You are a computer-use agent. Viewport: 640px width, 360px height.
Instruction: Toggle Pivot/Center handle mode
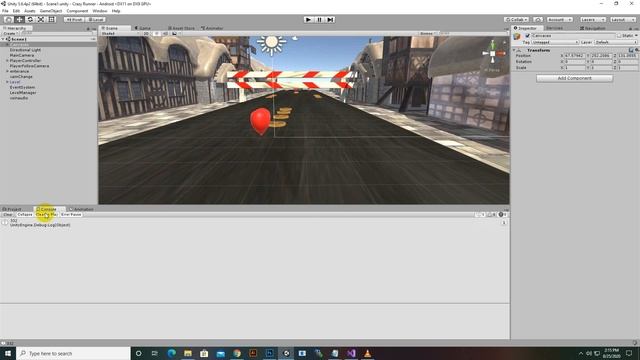pyautogui.click(x=74, y=20)
